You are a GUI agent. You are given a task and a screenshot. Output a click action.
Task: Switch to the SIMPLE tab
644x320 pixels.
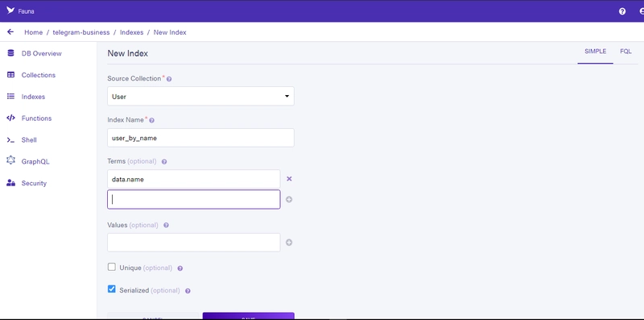click(595, 52)
